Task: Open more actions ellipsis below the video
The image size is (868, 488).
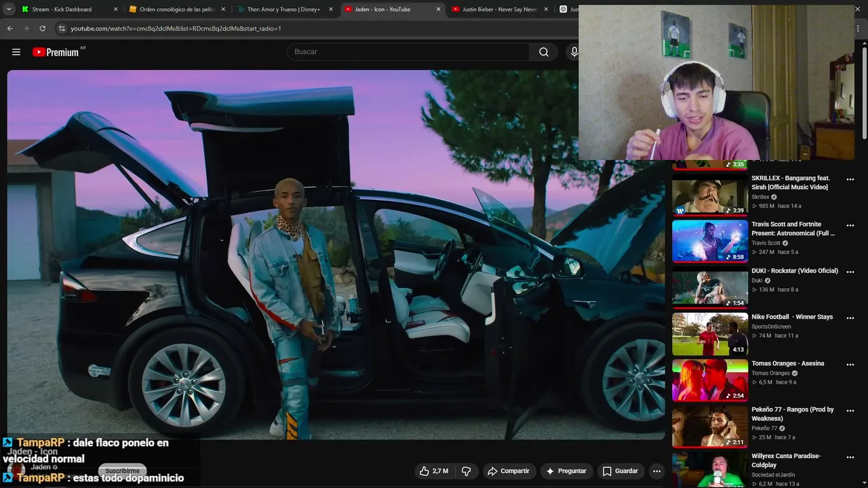Action: (656, 471)
